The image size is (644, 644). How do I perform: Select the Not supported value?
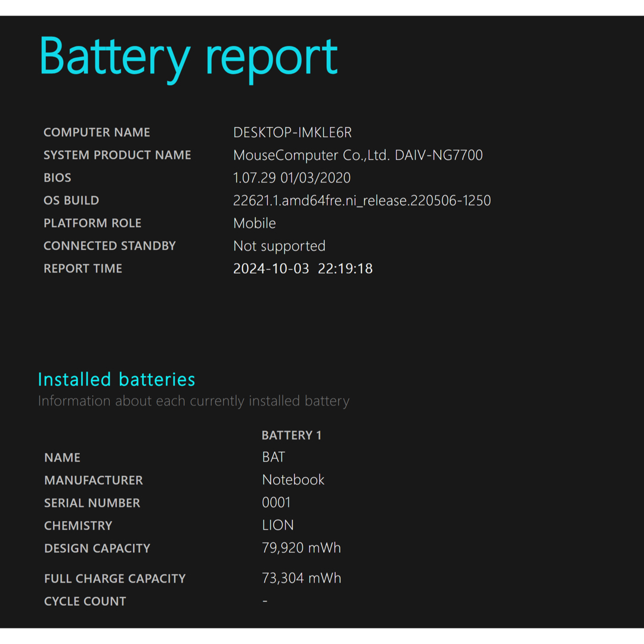click(279, 246)
